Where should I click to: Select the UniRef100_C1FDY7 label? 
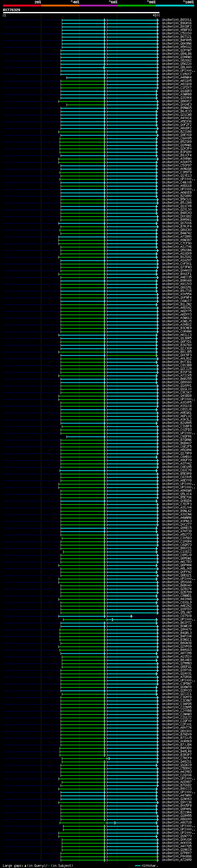tap(177, 88)
